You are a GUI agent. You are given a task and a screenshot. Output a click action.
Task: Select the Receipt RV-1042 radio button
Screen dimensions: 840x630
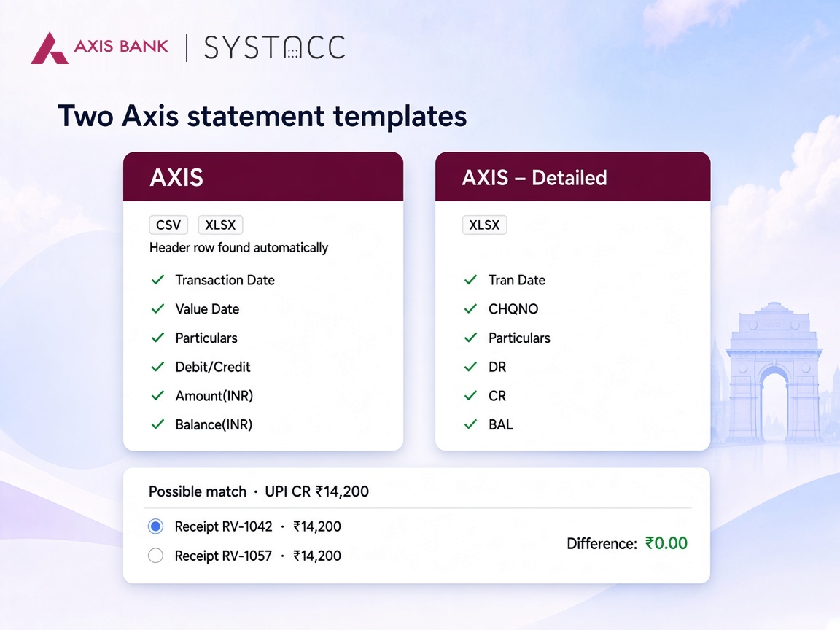(x=156, y=526)
